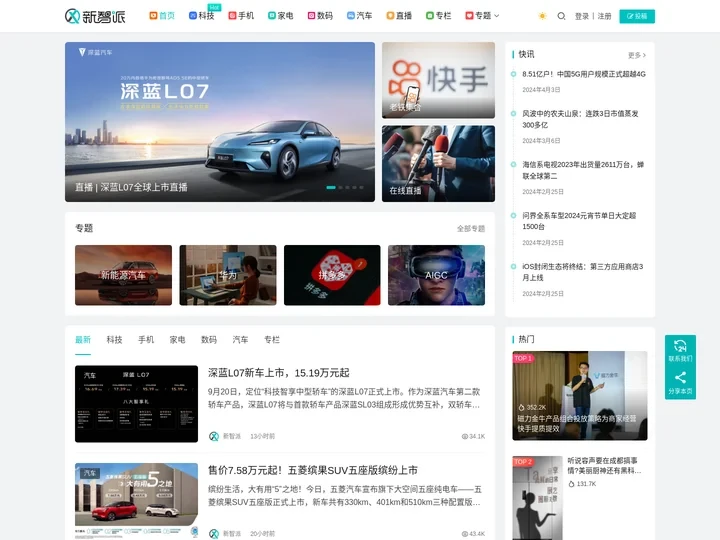Image resolution: width=720 pixels, height=540 pixels.
Task: Open the 直播 nav item
Action: 399,16
